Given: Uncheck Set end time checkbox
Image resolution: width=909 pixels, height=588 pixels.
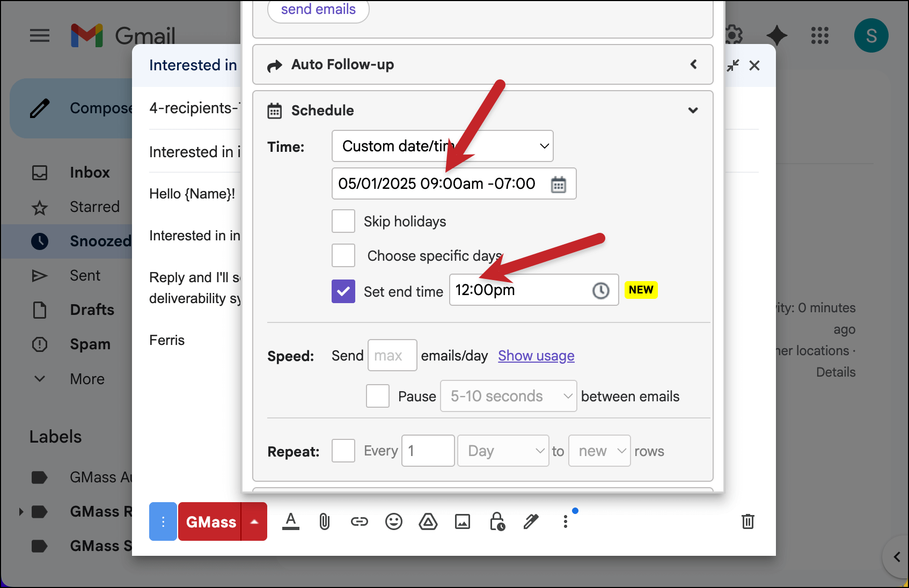Looking at the screenshot, I should coord(343,291).
